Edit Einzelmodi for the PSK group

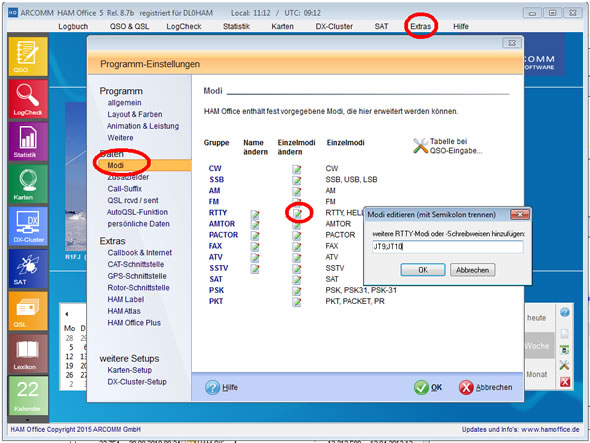click(x=297, y=291)
